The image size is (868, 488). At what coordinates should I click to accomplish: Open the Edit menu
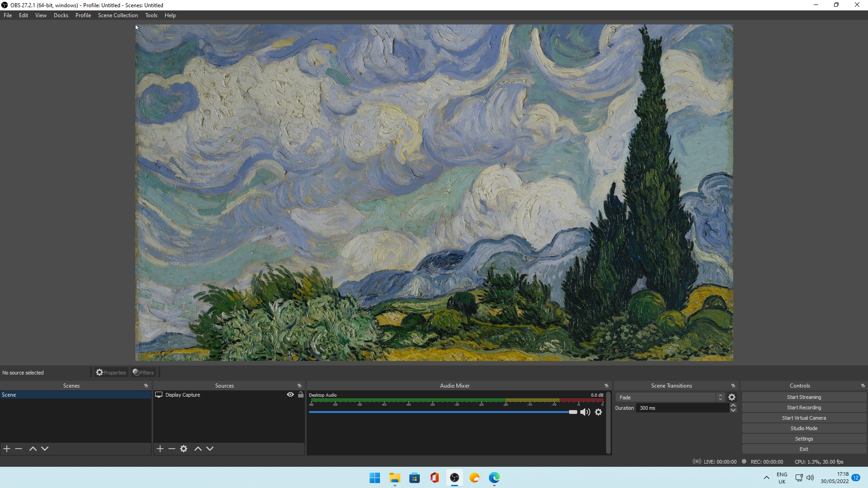(24, 15)
